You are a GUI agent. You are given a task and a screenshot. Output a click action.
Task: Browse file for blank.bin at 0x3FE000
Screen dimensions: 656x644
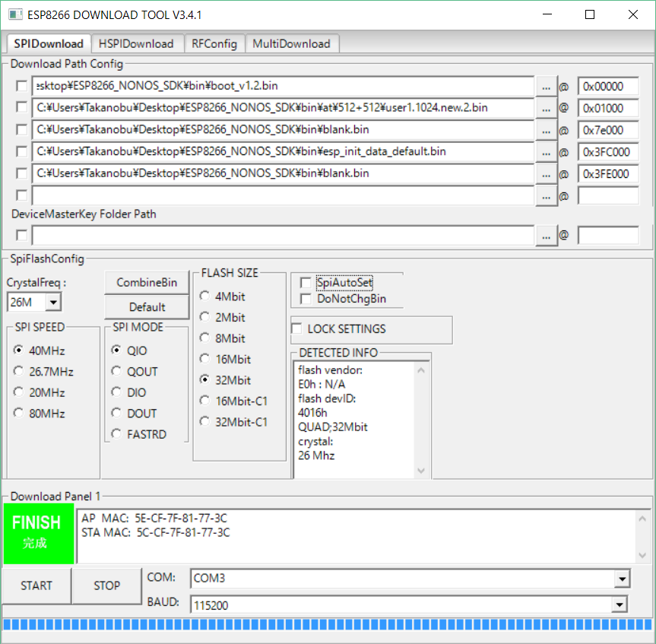[546, 173]
